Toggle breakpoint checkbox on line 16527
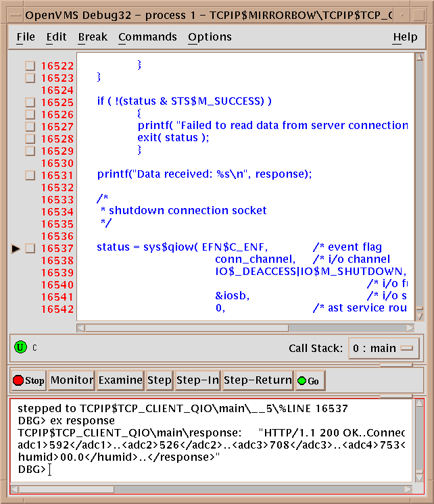434x504 pixels. [30, 126]
